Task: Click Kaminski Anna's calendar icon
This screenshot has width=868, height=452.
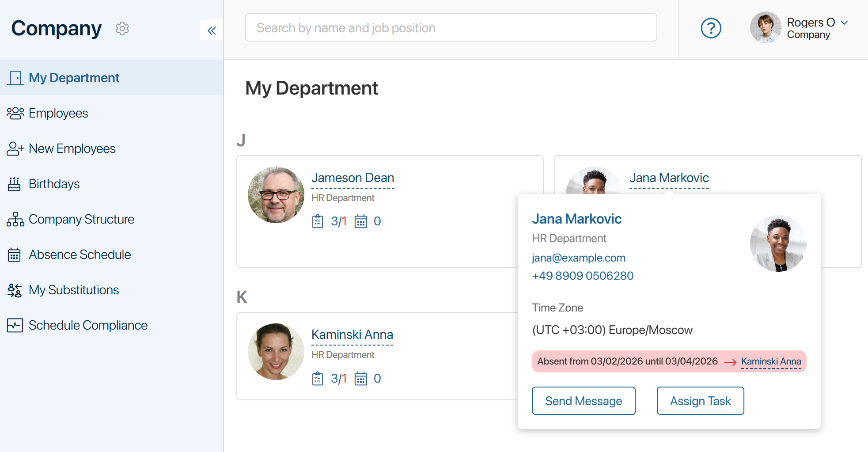Action: pyautogui.click(x=361, y=379)
